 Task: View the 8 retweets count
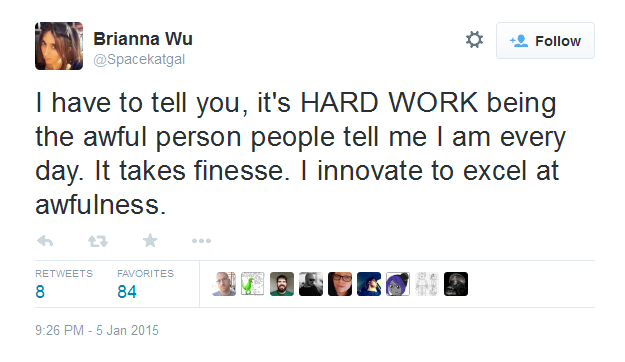40,292
